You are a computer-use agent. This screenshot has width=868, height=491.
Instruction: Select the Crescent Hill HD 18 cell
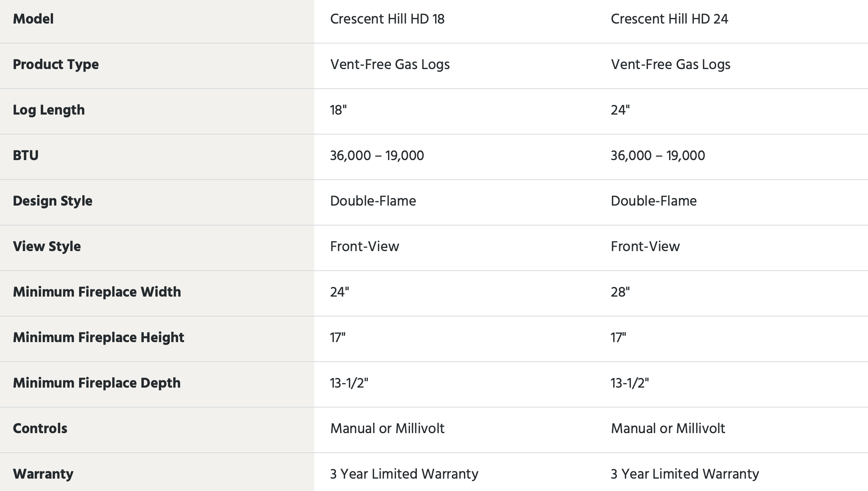point(387,19)
